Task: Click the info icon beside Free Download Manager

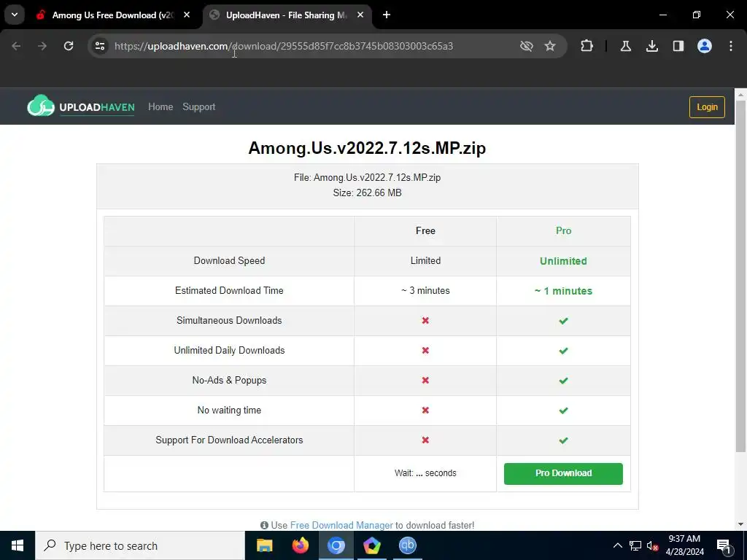Action: (264, 525)
